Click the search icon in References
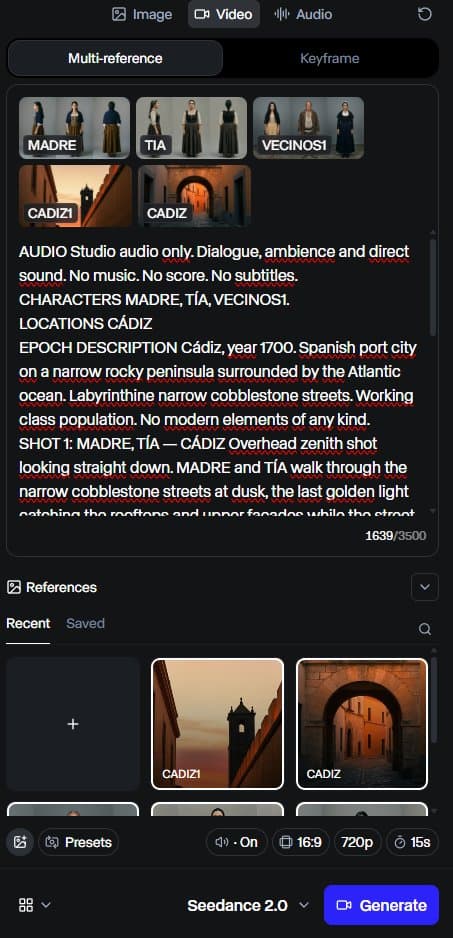Screen dimensions: 453x938 425,629
